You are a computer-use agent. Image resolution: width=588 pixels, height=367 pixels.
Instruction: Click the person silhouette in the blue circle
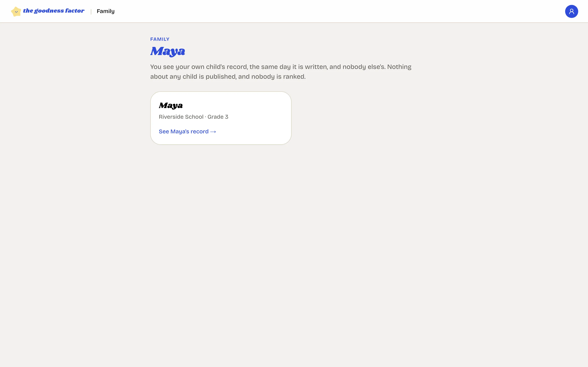pyautogui.click(x=571, y=11)
